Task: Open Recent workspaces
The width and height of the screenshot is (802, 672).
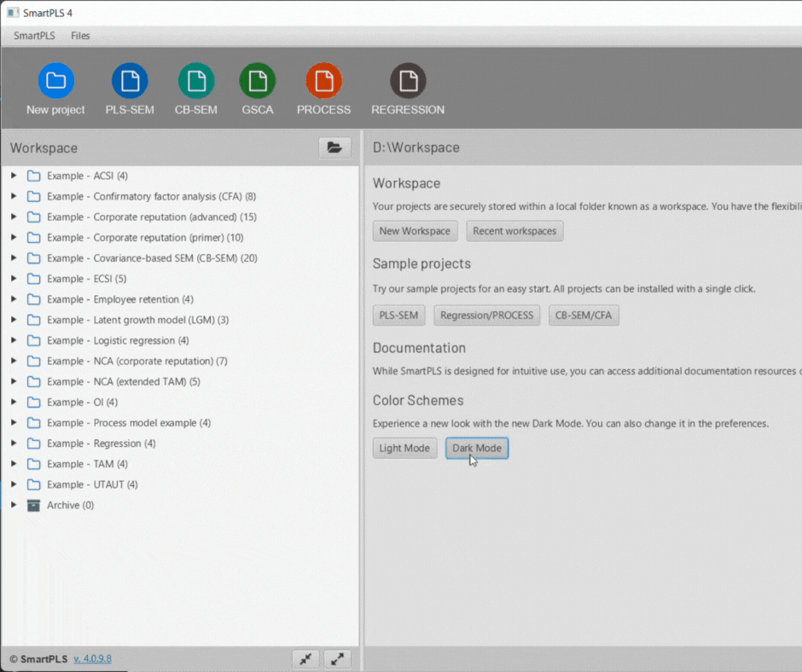Action: pos(514,231)
